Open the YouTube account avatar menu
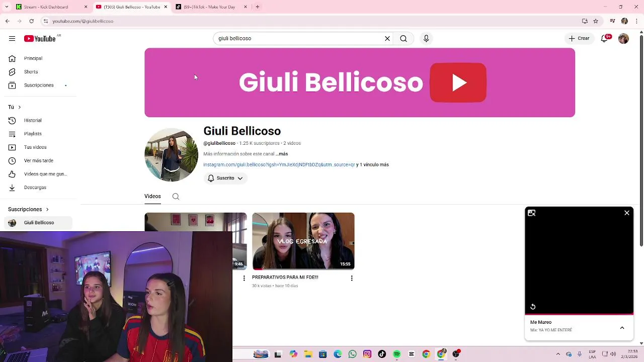 pyautogui.click(x=623, y=38)
